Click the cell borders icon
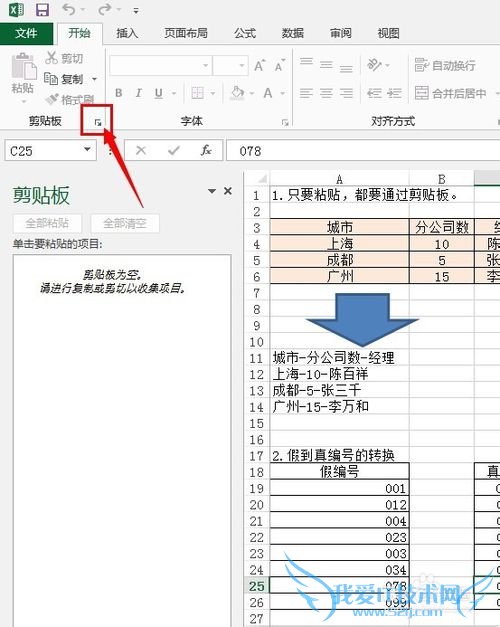 (x=198, y=93)
